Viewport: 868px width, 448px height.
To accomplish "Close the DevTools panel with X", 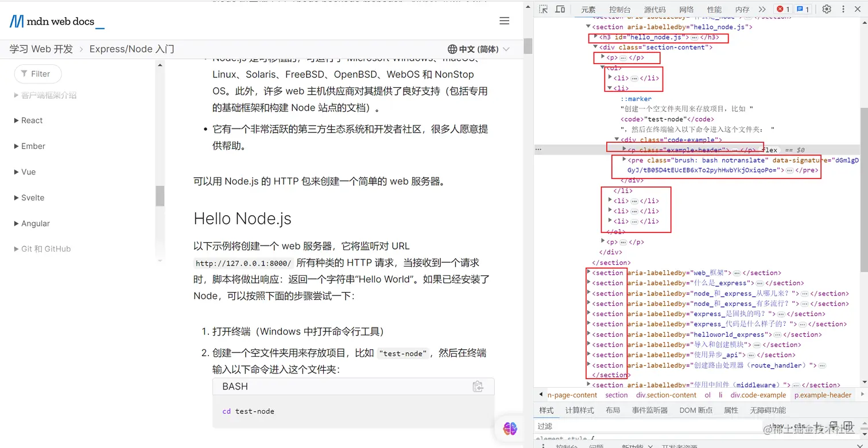I will (859, 9).
